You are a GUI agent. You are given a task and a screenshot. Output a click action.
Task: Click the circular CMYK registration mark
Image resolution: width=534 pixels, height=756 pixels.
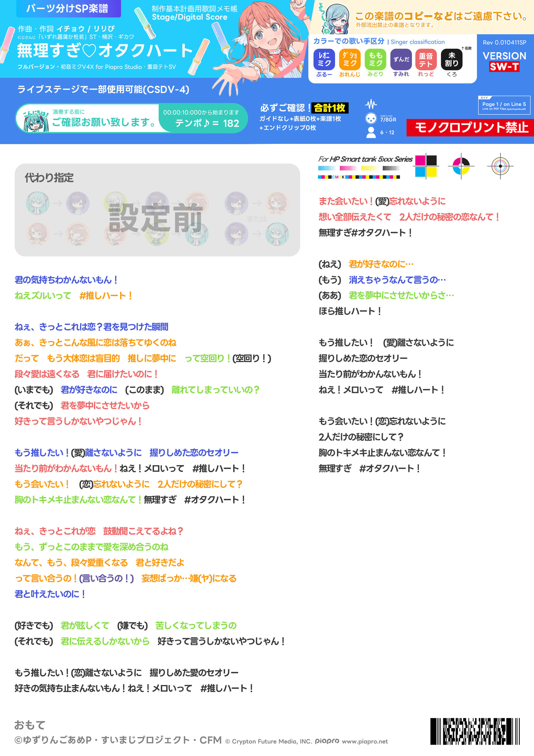coord(461,166)
